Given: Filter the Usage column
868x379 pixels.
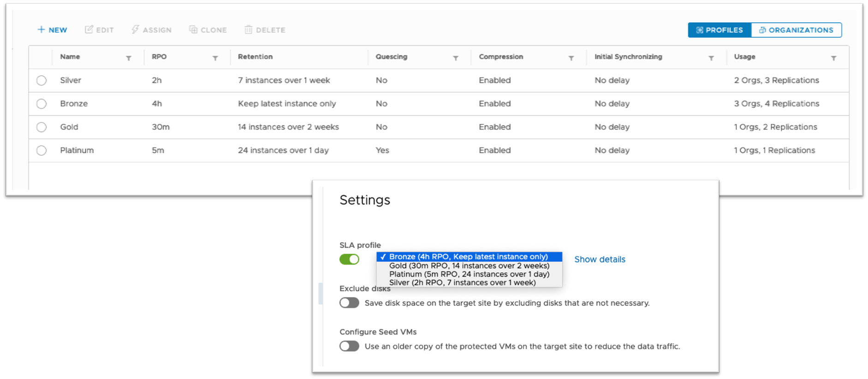Looking at the screenshot, I should (x=833, y=58).
